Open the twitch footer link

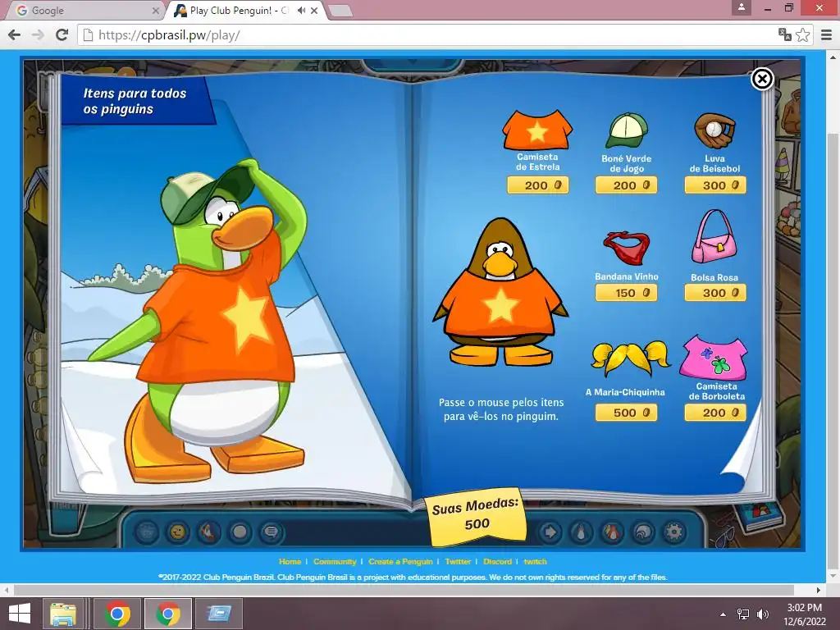click(535, 561)
